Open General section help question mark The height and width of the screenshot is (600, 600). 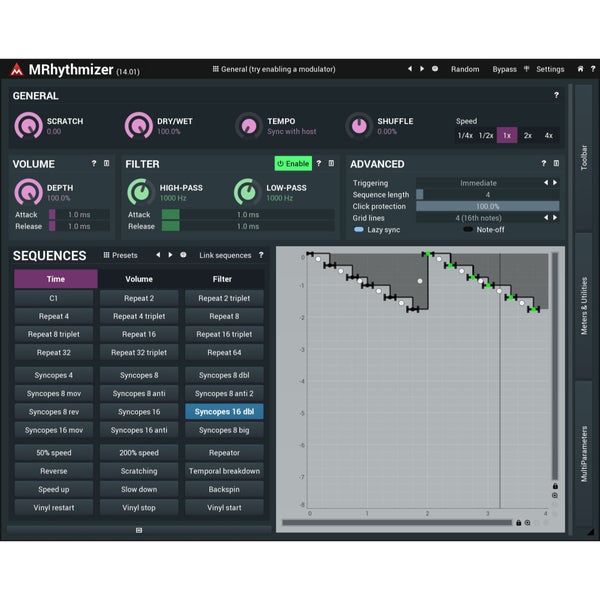556,95
